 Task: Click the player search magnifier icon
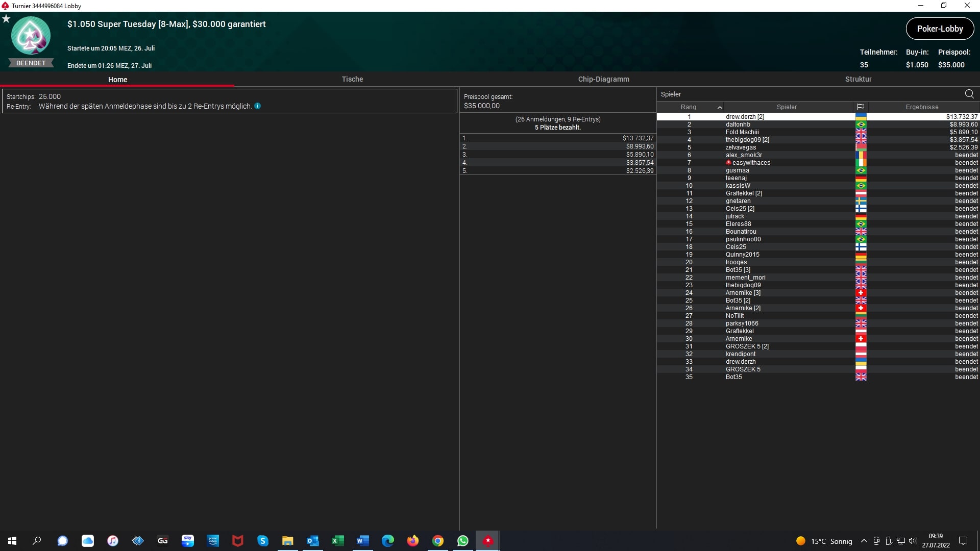coord(969,94)
